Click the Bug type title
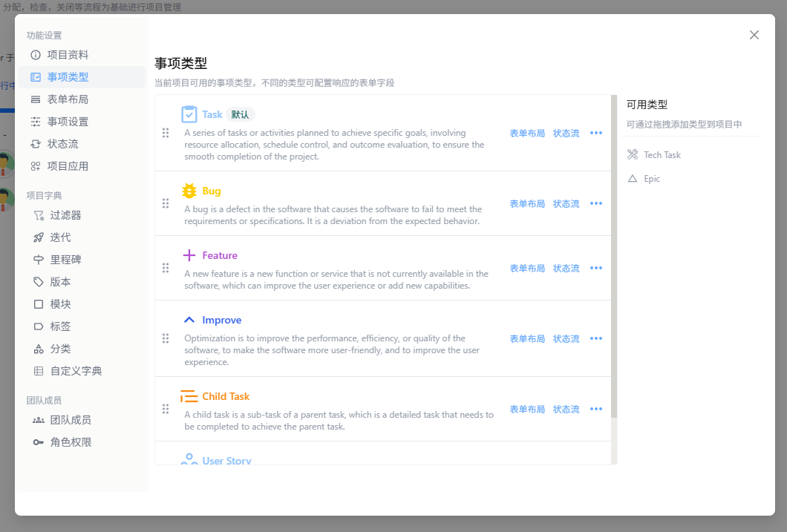 212,191
